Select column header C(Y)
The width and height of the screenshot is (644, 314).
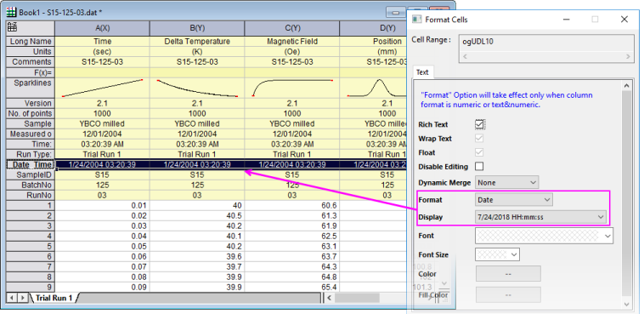(292, 28)
